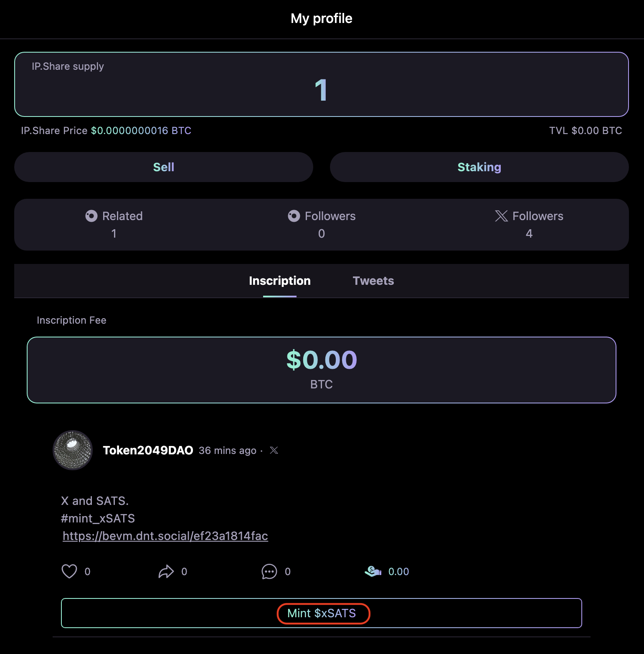This screenshot has width=644, height=654.
Task: Click the Token2049DAO username
Action: pos(148,450)
